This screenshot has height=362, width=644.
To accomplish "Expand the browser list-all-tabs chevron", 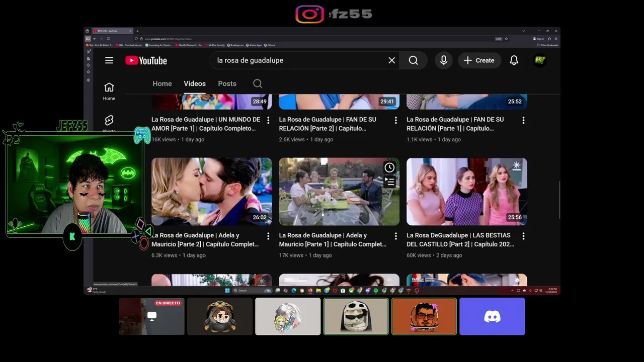I will [x=523, y=31].
